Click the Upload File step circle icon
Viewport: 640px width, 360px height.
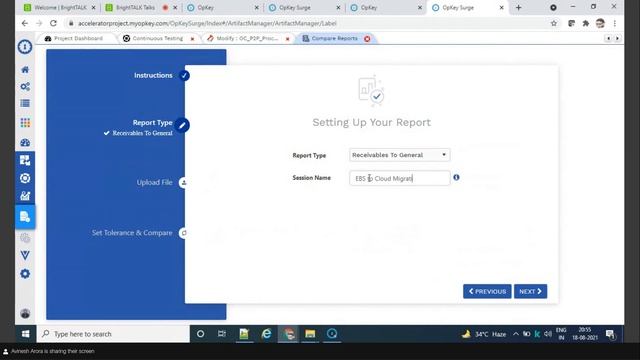(x=183, y=182)
